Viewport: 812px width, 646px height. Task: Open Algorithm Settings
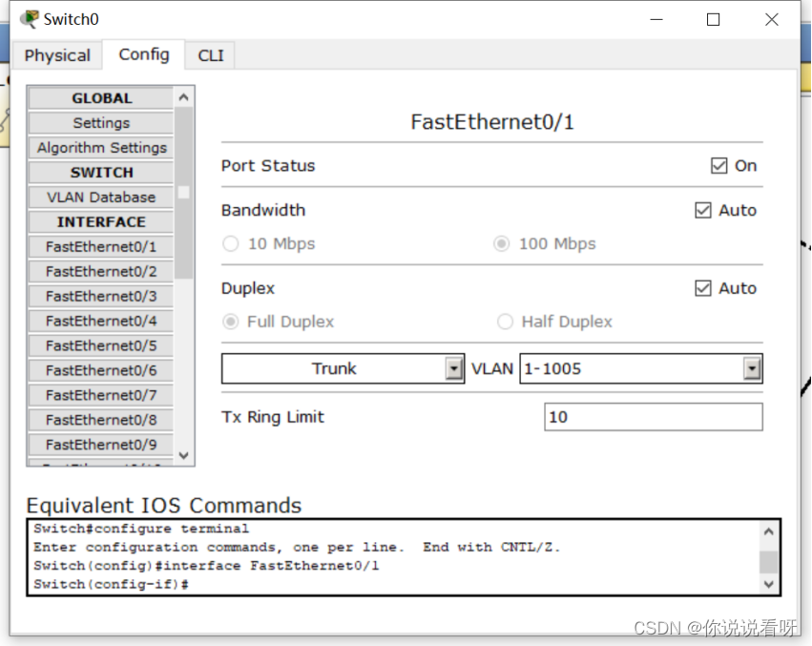tap(101, 148)
